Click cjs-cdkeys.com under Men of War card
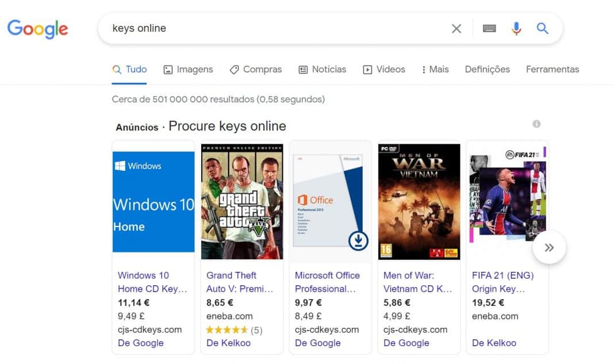614x364 pixels. click(415, 329)
